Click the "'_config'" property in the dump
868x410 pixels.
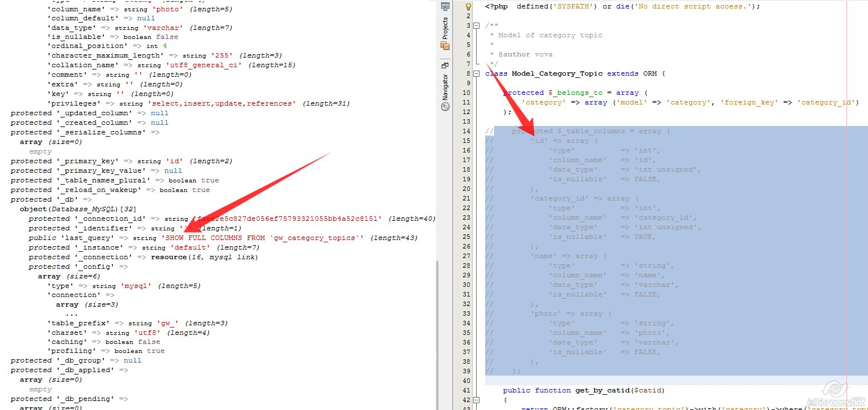click(93, 267)
